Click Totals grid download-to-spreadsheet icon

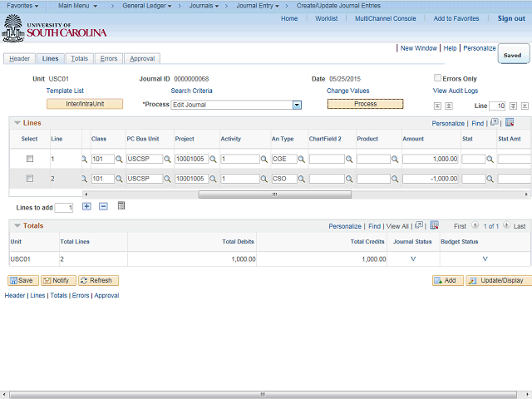(x=434, y=225)
